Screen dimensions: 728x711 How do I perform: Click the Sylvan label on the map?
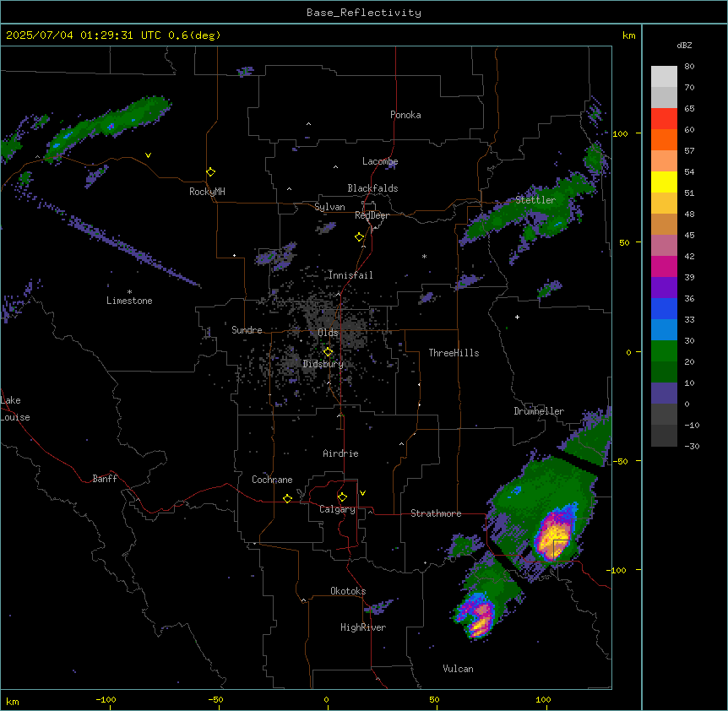(x=329, y=207)
